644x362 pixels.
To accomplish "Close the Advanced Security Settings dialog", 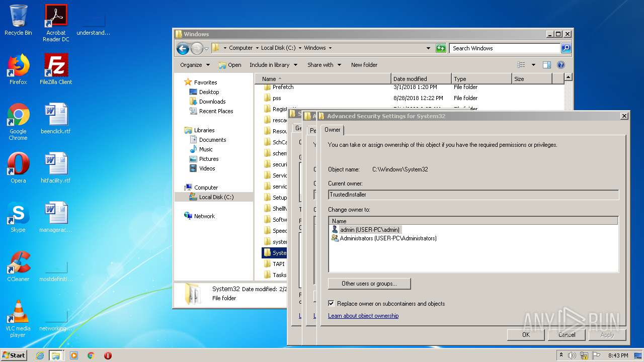I will [x=624, y=116].
